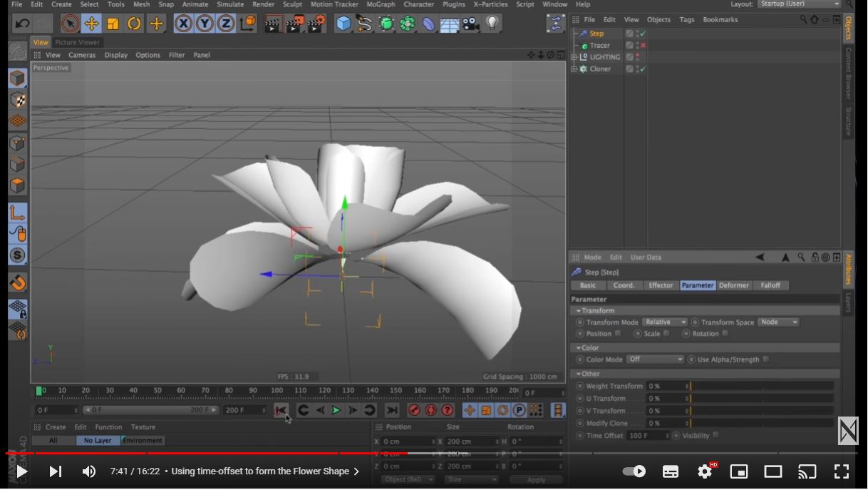Image resolution: width=868 pixels, height=490 pixels.
Task: Enable the Rotation checkbox
Action: click(x=725, y=334)
